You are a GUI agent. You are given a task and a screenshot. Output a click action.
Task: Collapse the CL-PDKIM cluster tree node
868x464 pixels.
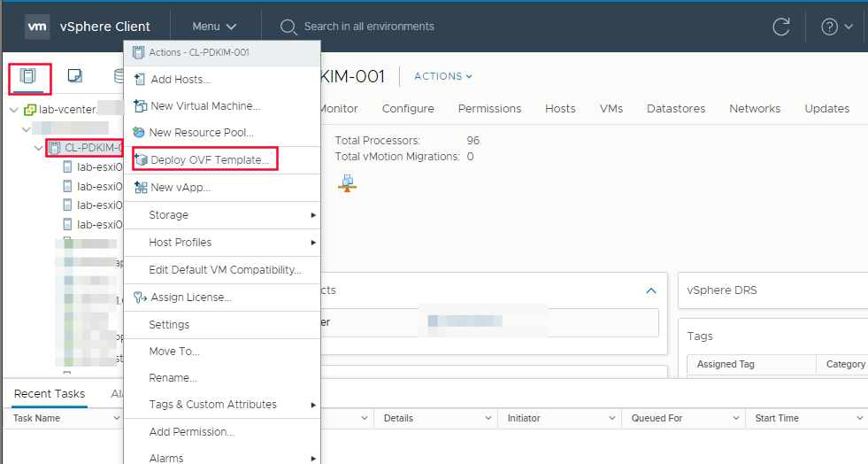38,148
